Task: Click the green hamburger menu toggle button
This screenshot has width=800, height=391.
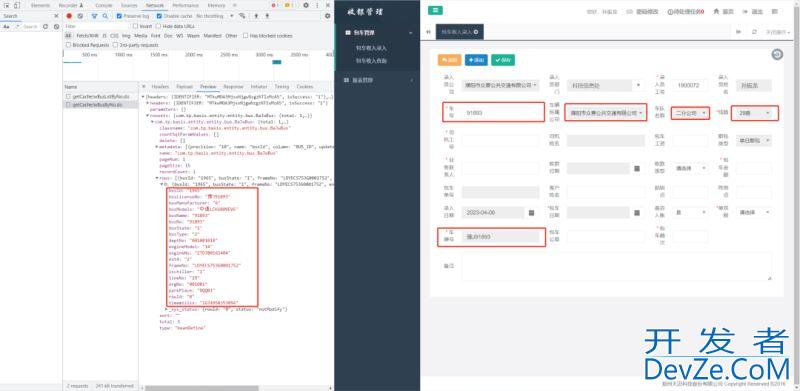Action: tap(435, 10)
